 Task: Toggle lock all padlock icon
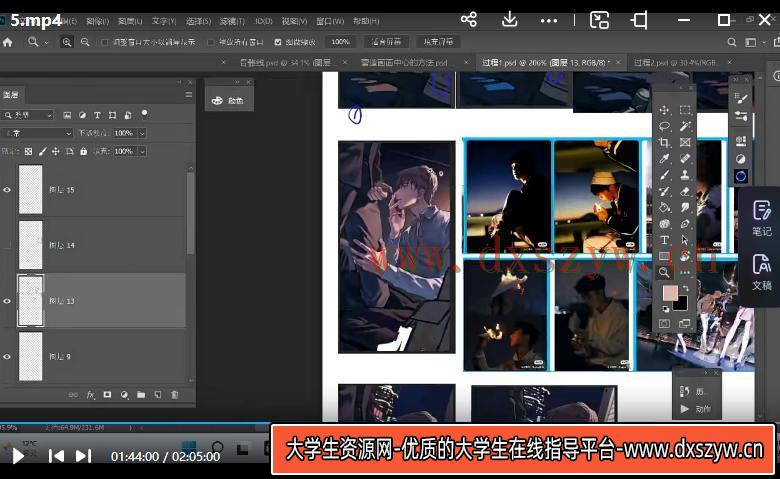[x=84, y=151]
